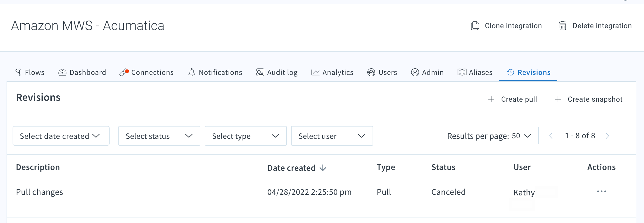Switch to the Dashboard tab
The image size is (644, 223).
coord(82,72)
